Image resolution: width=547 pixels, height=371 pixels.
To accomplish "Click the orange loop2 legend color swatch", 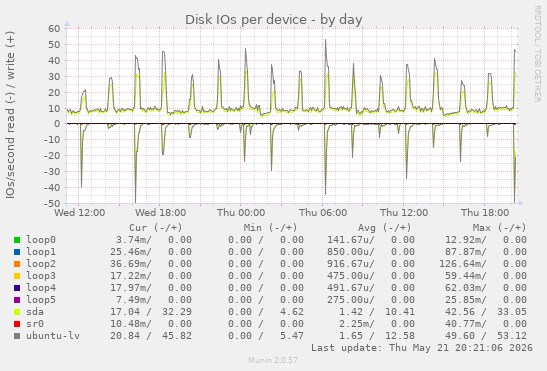I will [x=17, y=264].
